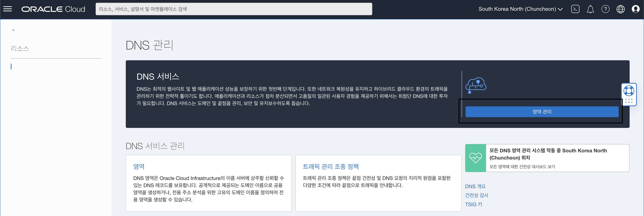Screen dimensions: 644x216
Task: Open the 트래픽 관리 조종 정책 link
Action: pos(330,166)
